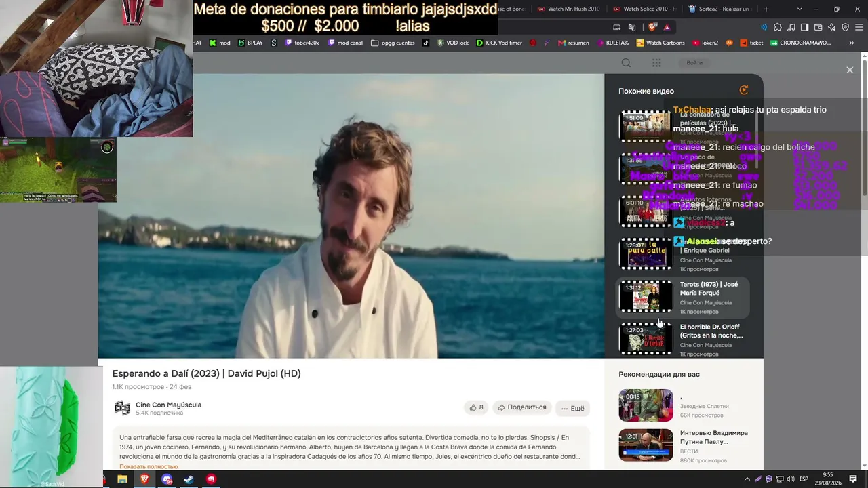Image resolution: width=868 pixels, height=488 pixels.
Task: Open the BPLAY bookmark
Action: [250, 43]
